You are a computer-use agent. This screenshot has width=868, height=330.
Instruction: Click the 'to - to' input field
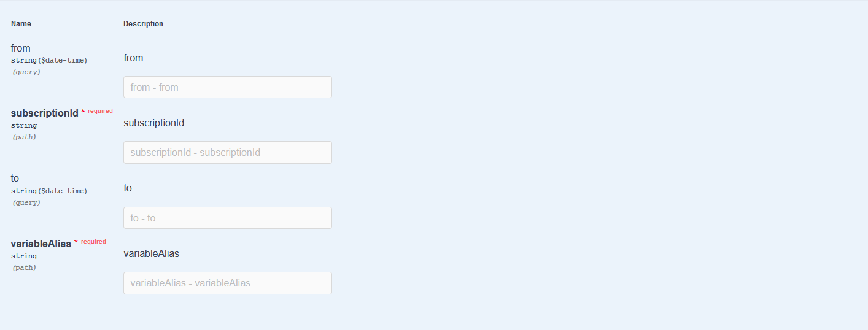(227, 218)
